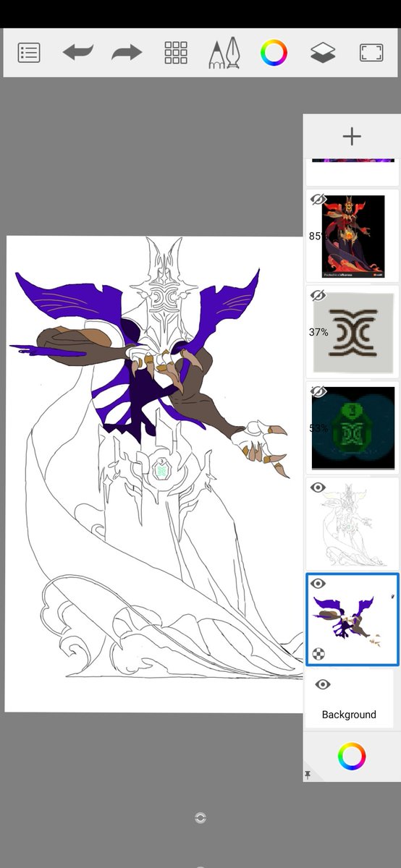Toggle the layers panel icon
Viewport: 401px width, 868px height.
[x=323, y=53]
